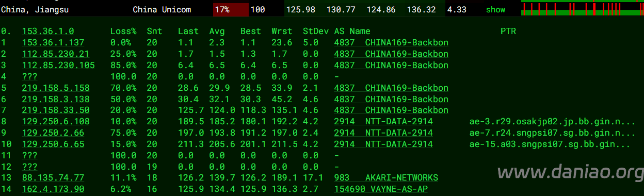Click the 'China, Jiangsu' location text
This screenshot has height=196, width=644.
click(35, 10)
